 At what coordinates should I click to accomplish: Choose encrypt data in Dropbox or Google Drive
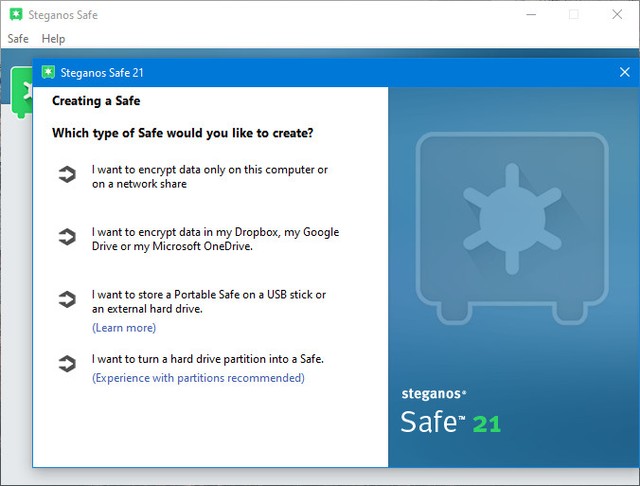click(x=215, y=239)
